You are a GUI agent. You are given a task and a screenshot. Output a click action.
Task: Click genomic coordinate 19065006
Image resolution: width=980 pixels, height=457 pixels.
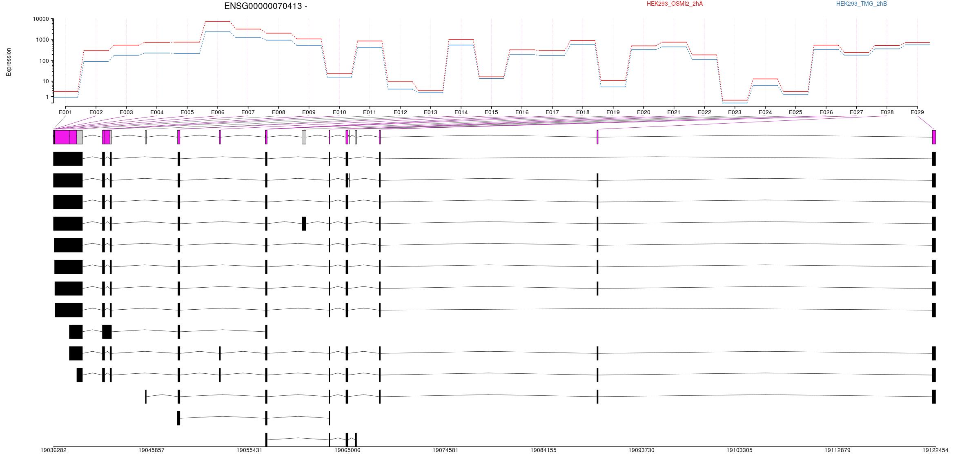point(347,450)
